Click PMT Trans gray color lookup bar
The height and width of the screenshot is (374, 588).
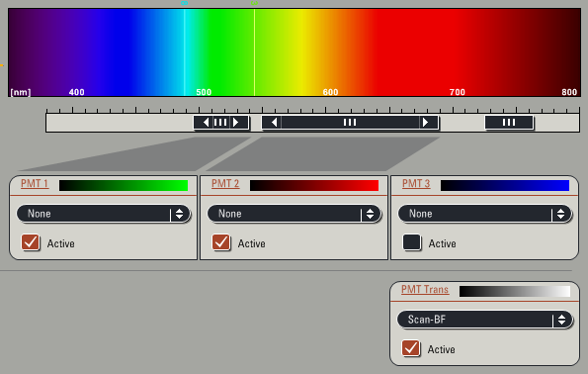515,292
